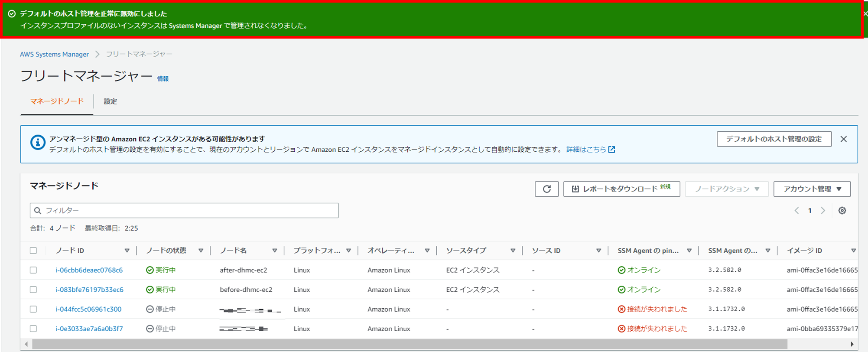Screen dimensions: 868x352
Task: Click the horizontal scrollbar thumb under table
Action: tap(410, 344)
